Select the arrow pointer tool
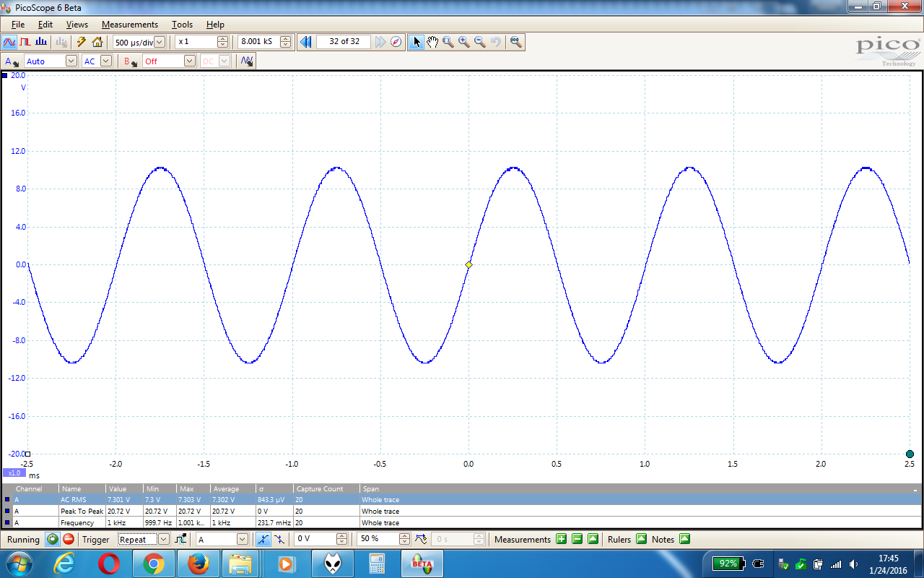The height and width of the screenshot is (578, 924). [x=417, y=42]
